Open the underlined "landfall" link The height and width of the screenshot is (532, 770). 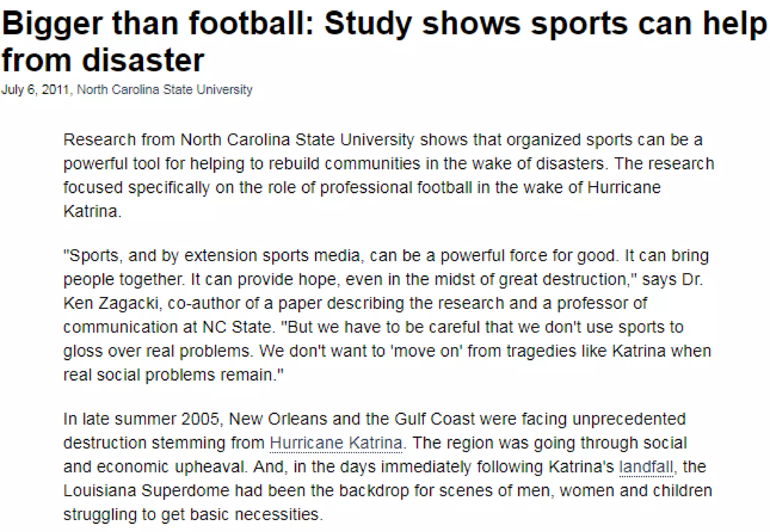tap(646, 467)
